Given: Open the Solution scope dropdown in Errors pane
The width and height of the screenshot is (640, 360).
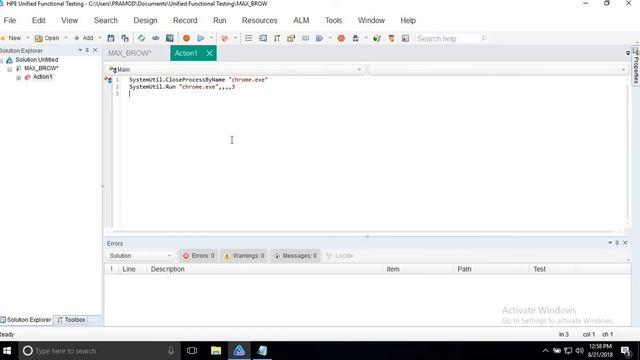Looking at the screenshot, I should point(140,256).
